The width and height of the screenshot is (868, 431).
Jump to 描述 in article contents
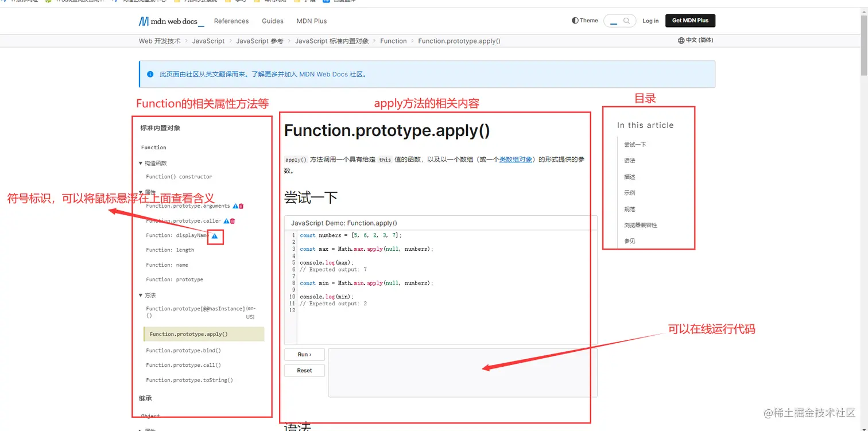pos(630,177)
